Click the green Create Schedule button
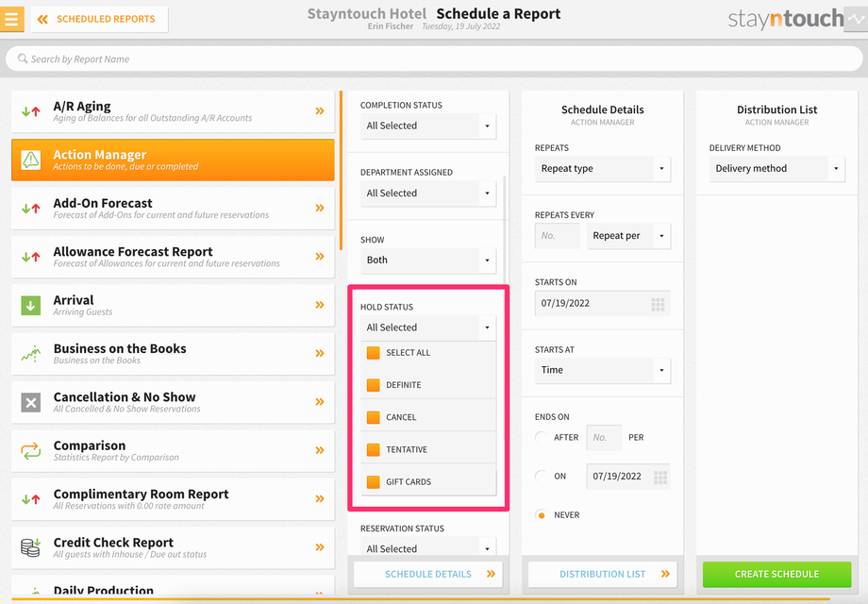Screen dimensions: 868x604 pos(776,574)
